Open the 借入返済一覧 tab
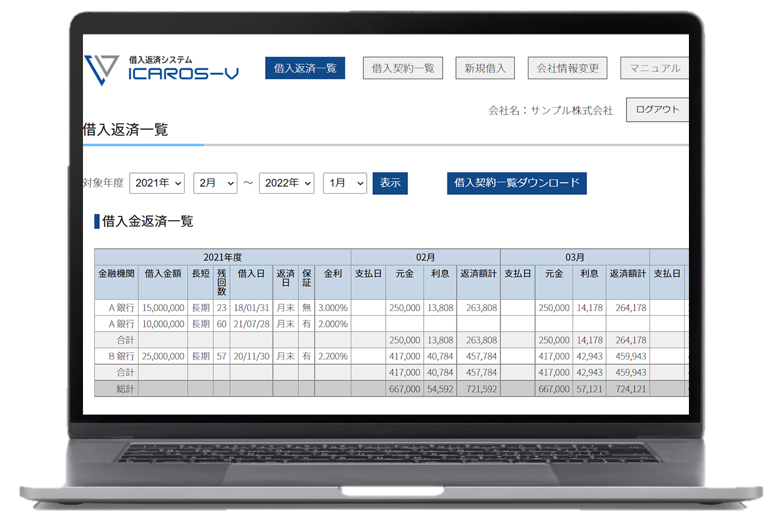Viewport: 784px width, 532px height. [305, 68]
